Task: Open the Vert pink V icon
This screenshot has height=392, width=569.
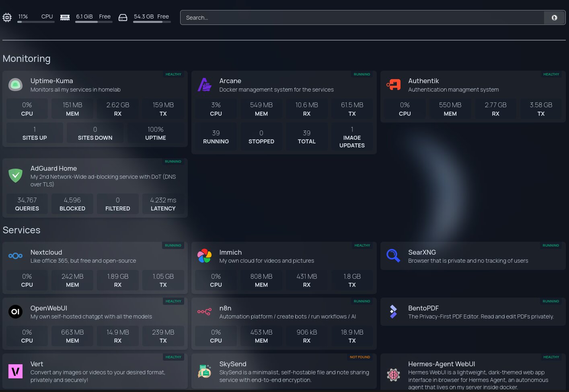Action: (15, 371)
